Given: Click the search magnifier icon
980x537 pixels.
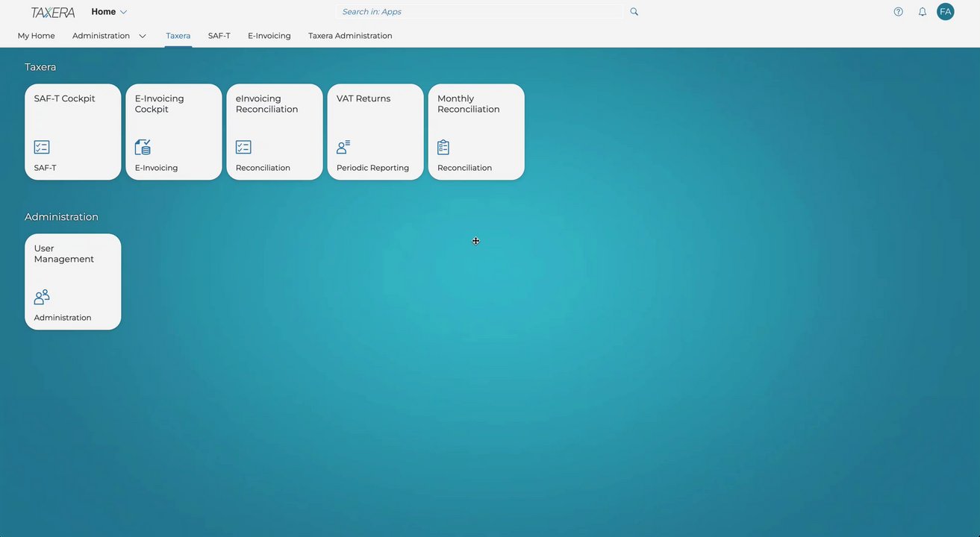Looking at the screenshot, I should [634, 12].
